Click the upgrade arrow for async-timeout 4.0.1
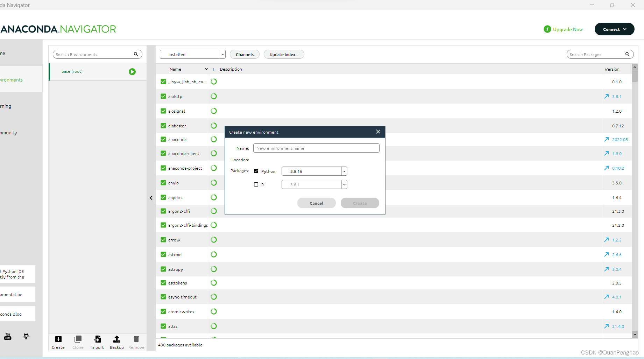Viewport: 644px width, 359px height. (607, 297)
